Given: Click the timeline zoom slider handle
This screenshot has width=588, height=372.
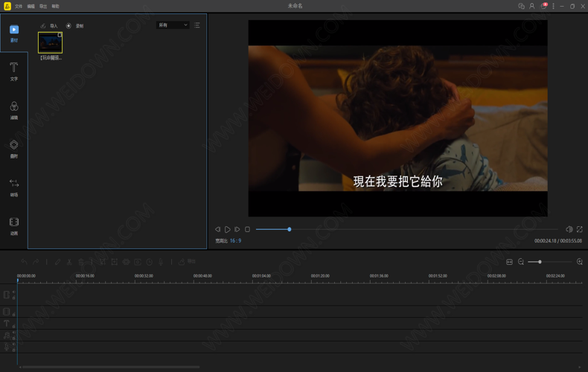Looking at the screenshot, I should coord(540,262).
